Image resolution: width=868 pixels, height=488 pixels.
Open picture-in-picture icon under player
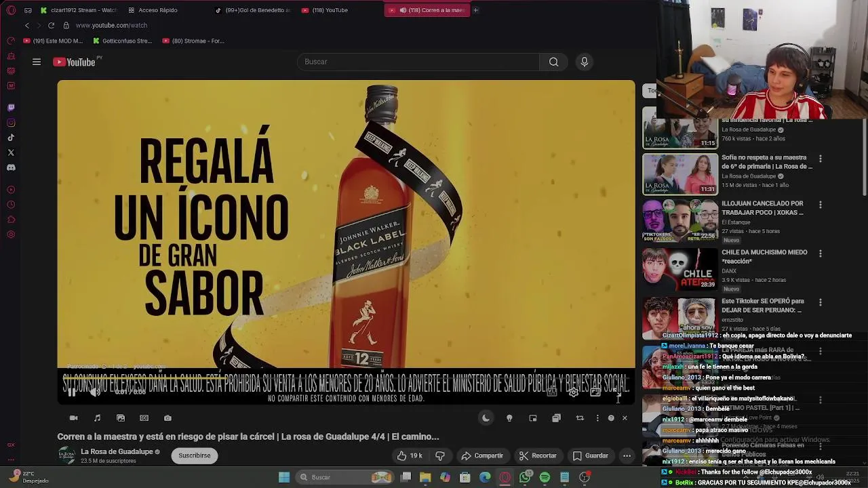click(x=533, y=418)
